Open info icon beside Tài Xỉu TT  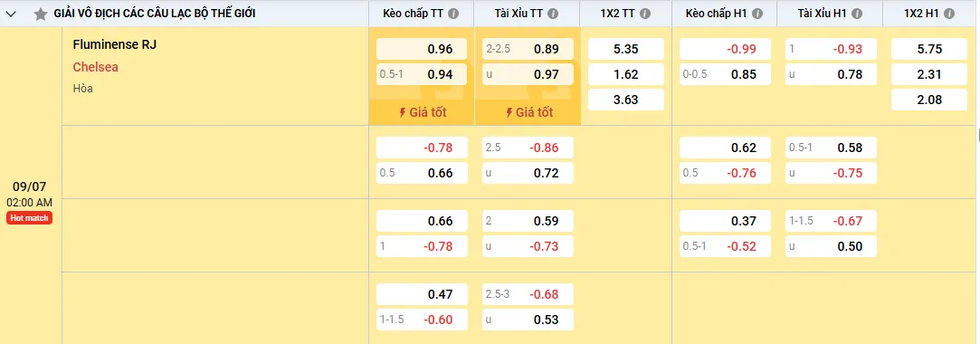[x=553, y=14]
